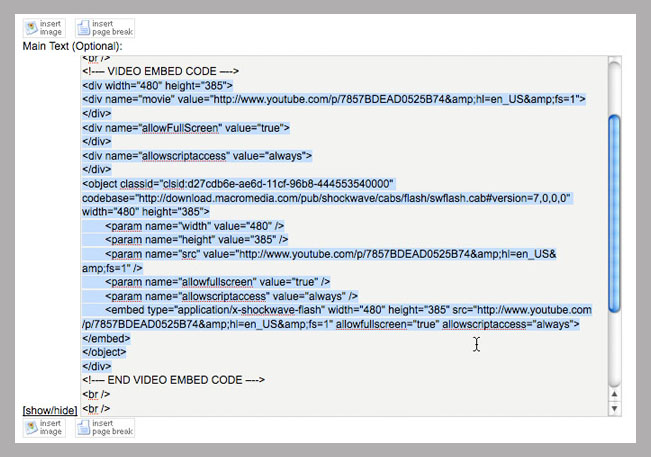Toggle the show/hide link beside the editor
This screenshot has height=457, width=651.
tap(50, 410)
